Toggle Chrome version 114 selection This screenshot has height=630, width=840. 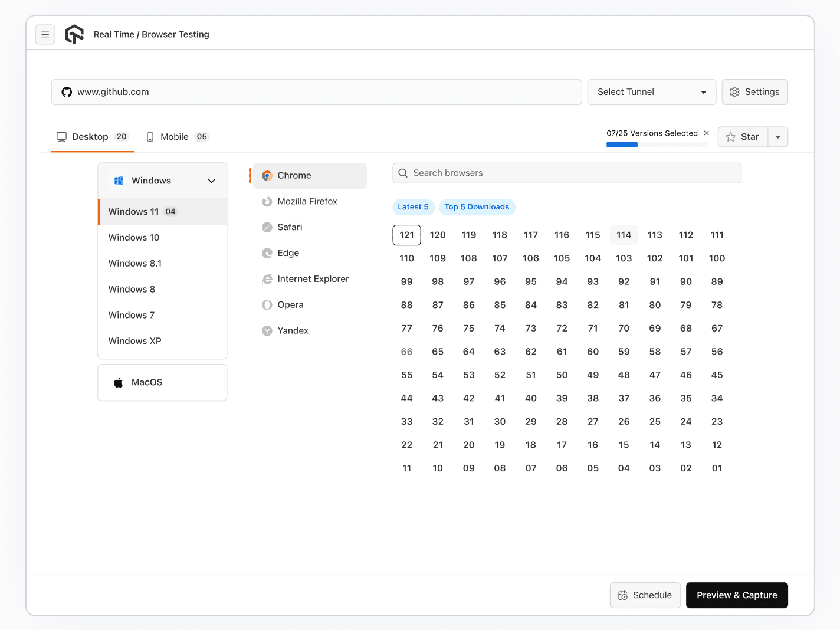point(624,235)
